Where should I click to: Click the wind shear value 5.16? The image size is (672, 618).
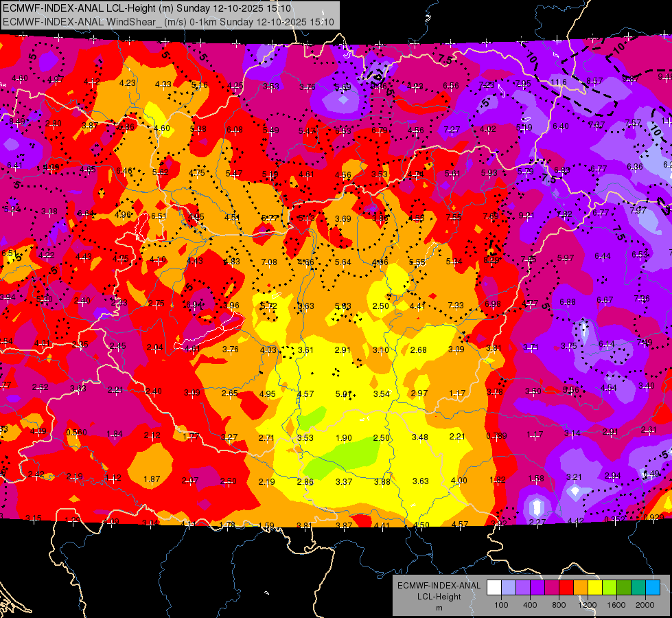200,85
